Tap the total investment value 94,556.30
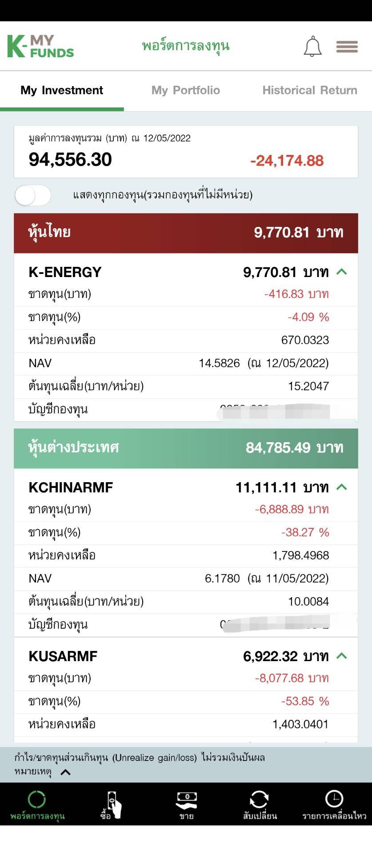Viewport: 372px width, 868px height. [70, 159]
